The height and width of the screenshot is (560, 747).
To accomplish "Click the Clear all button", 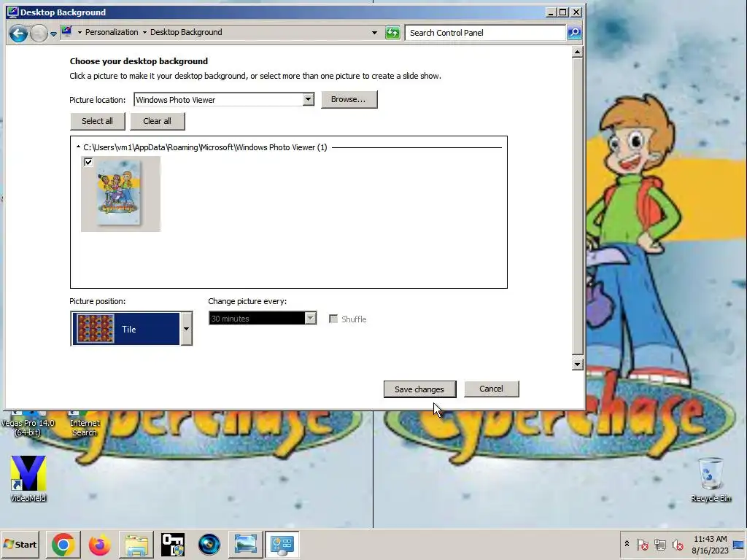I will pyautogui.click(x=158, y=121).
